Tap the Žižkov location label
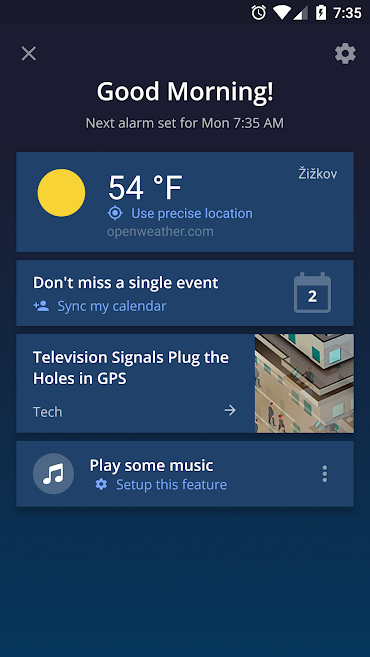The width and height of the screenshot is (370, 657). click(318, 173)
